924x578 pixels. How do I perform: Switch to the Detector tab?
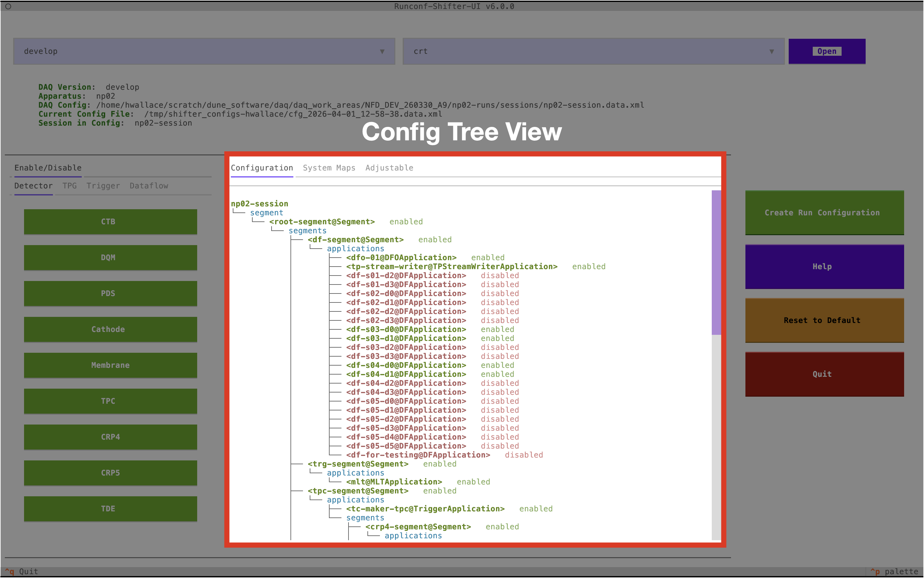pyautogui.click(x=34, y=186)
